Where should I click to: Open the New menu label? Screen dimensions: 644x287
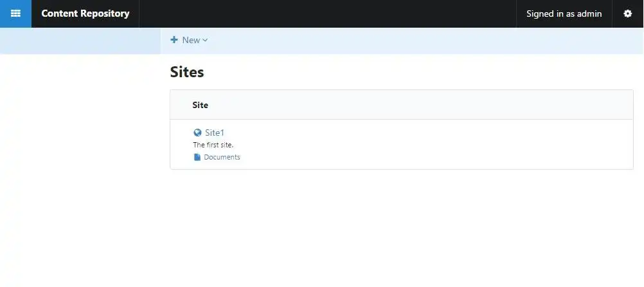pos(191,40)
